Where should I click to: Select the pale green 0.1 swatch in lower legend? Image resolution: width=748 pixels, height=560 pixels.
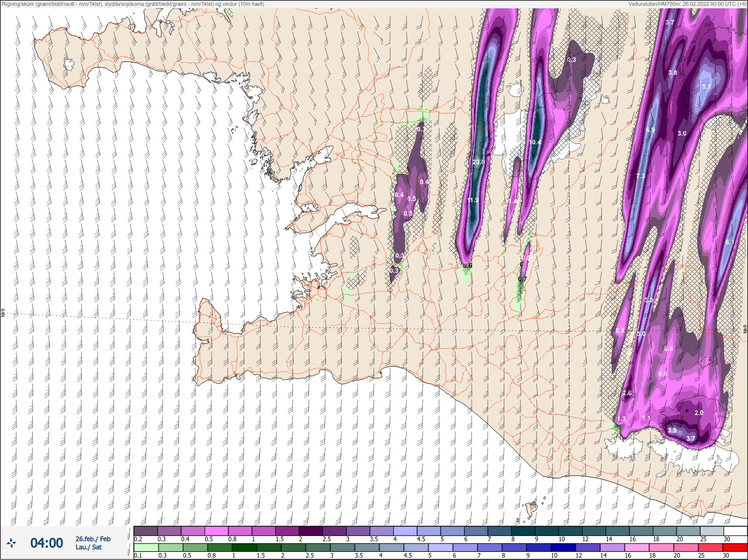[146, 548]
